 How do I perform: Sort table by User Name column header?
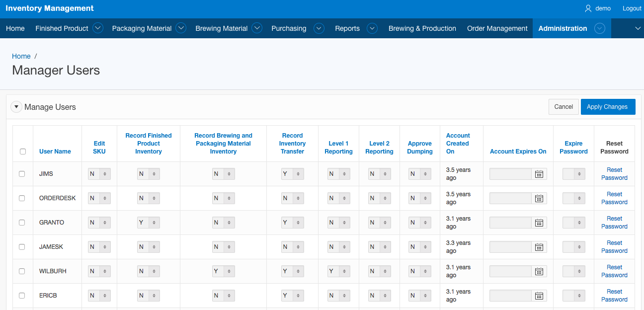point(55,152)
